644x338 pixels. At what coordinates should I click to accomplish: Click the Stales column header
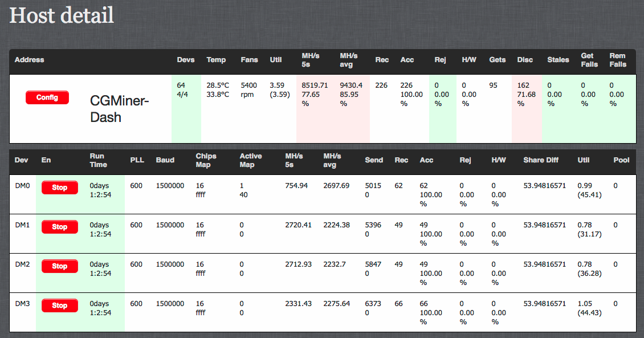558,59
